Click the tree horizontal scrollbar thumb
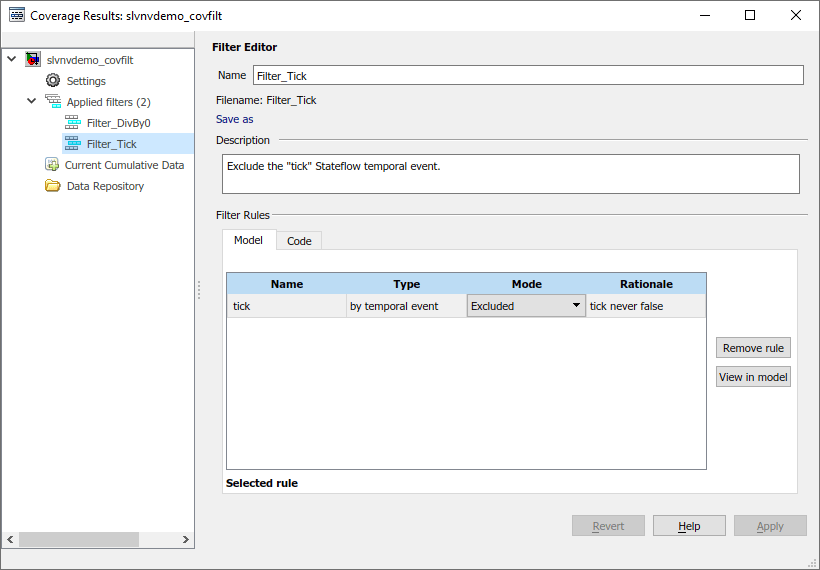Screen dimensions: 820x570 click(79, 539)
